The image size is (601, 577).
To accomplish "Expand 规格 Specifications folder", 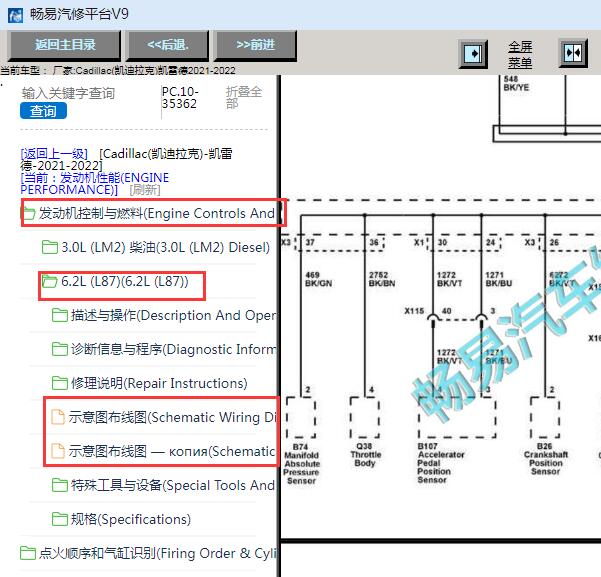I will tap(131, 519).
